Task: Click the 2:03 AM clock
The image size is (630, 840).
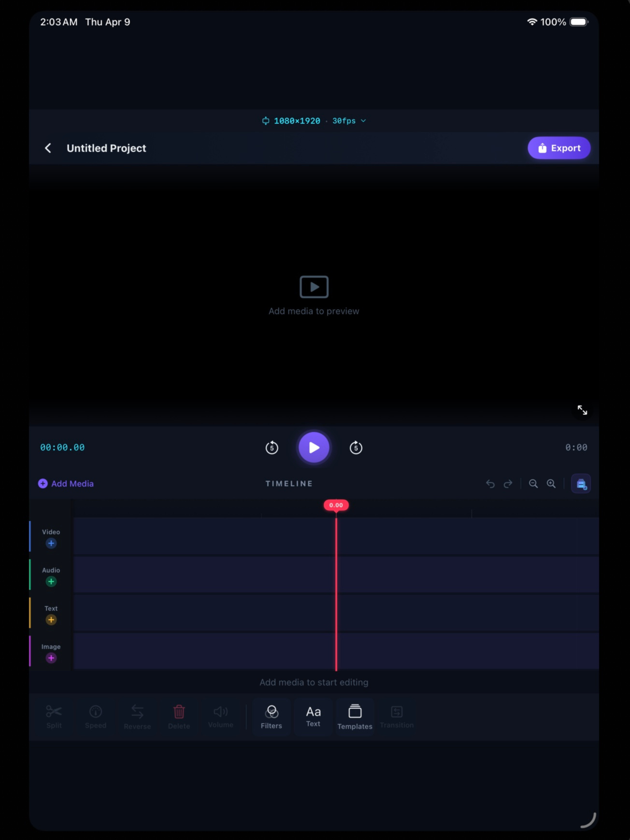Action: click(59, 22)
